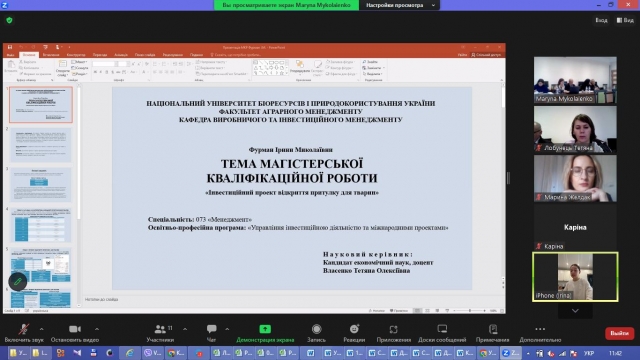
Task: Click Find (Знайти) in PowerPoint ribbon
Action: pyautogui.click(x=370, y=62)
